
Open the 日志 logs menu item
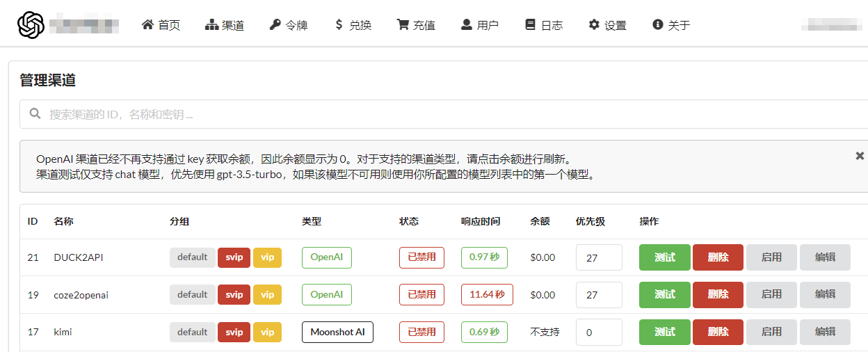pos(543,25)
